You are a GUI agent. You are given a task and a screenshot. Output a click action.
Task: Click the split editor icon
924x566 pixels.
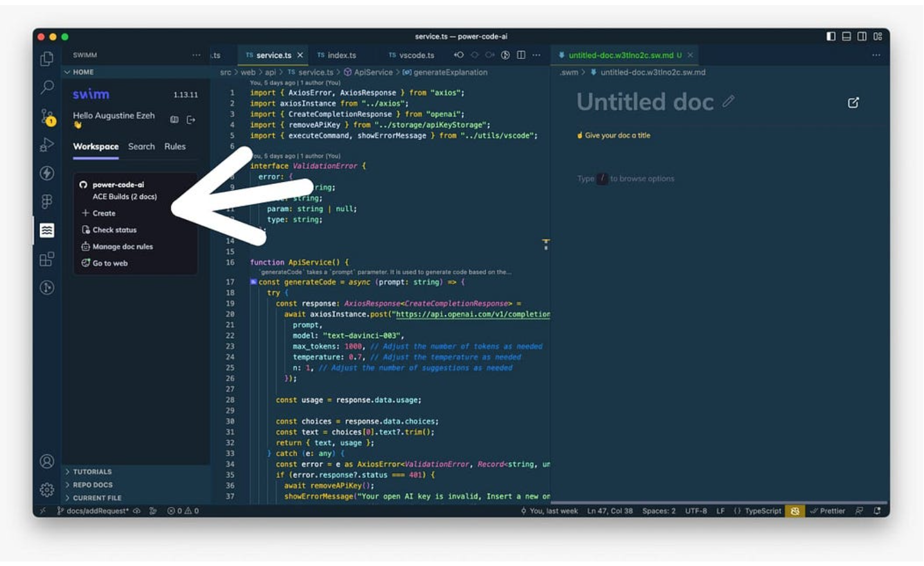click(x=521, y=55)
